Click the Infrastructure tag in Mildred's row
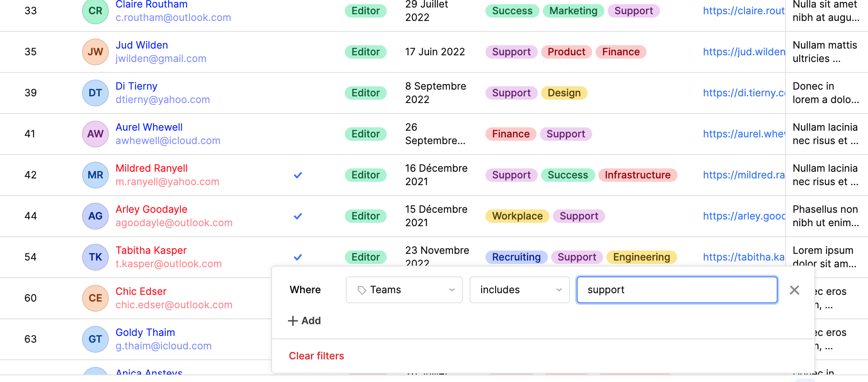This screenshot has height=382, width=868. tap(637, 175)
